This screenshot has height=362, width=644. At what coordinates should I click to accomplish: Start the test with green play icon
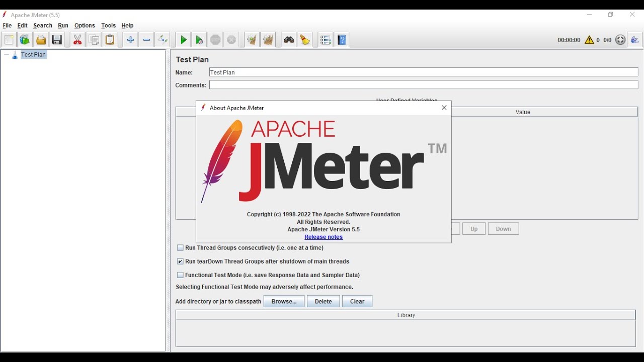coord(183,40)
